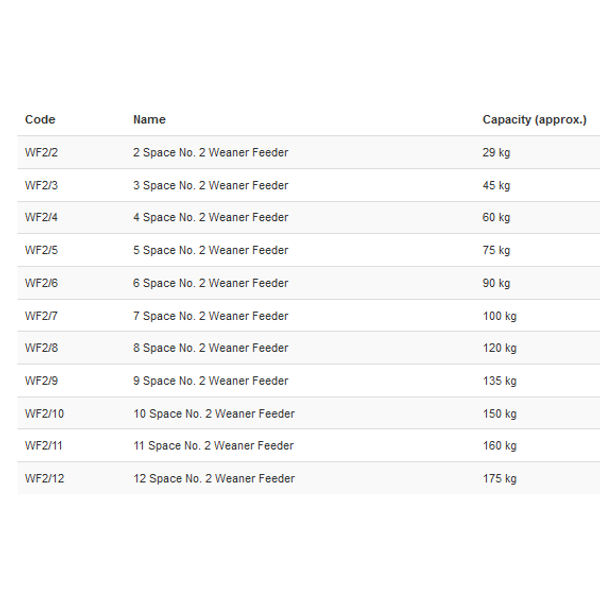Image resolution: width=600 pixels, height=600 pixels.
Task: Click the Name column header
Action: pos(149,120)
